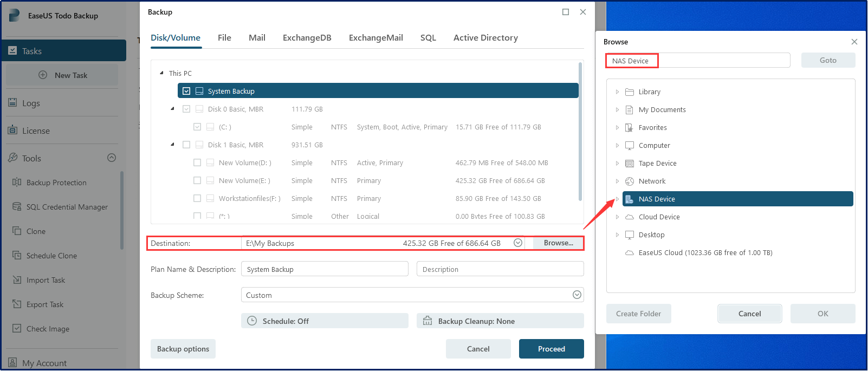Select Favorites in Browse tree
The height and width of the screenshot is (371, 868).
(x=652, y=127)
